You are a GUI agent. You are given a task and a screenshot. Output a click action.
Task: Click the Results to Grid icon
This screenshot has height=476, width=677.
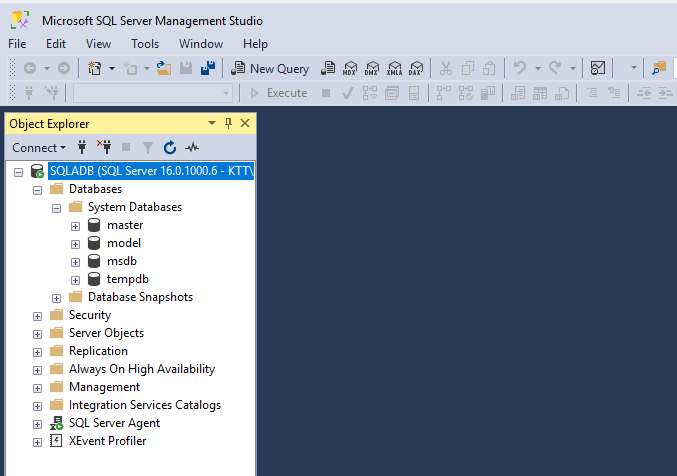(x=540, y=93)
